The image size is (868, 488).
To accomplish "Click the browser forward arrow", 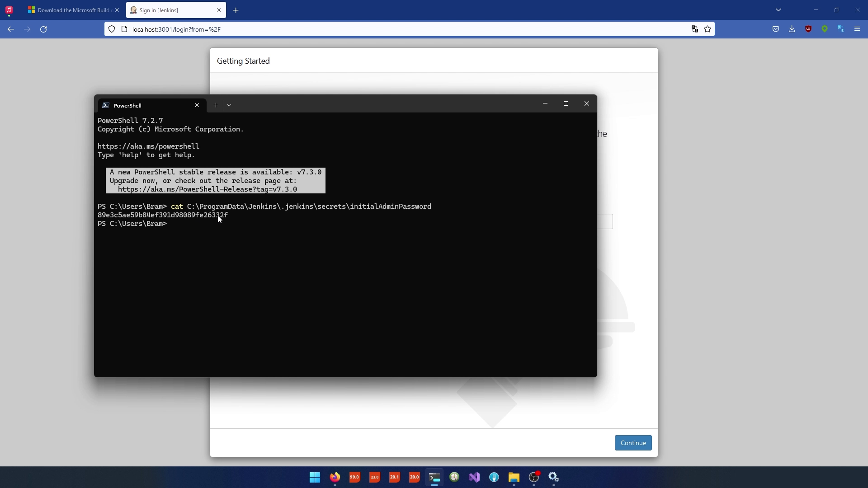I will click(x=27, y=29).
